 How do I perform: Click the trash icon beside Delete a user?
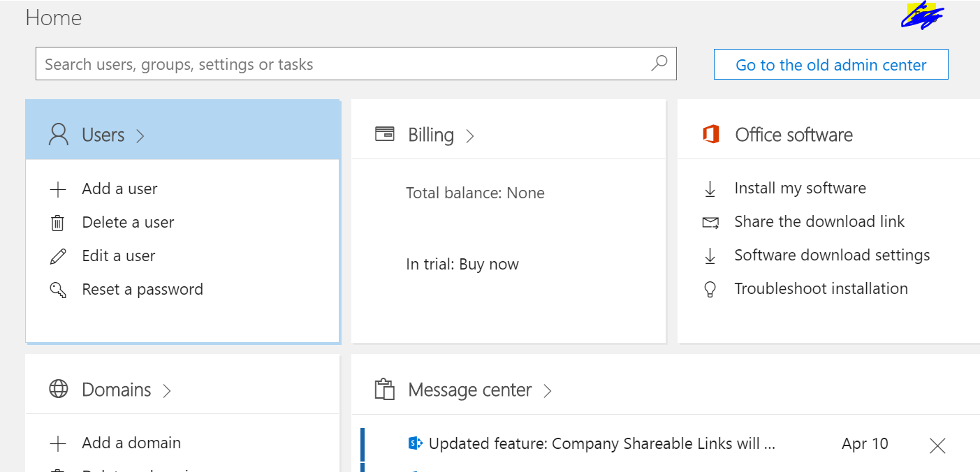tap(58, 223)
